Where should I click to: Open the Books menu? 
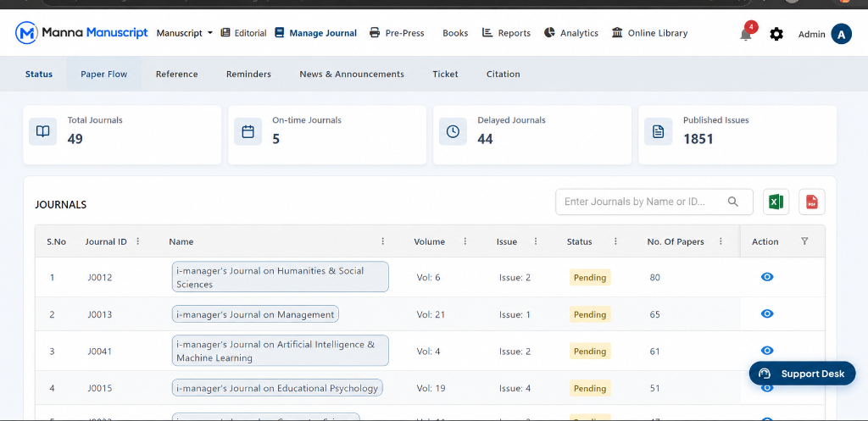[455, 33]
